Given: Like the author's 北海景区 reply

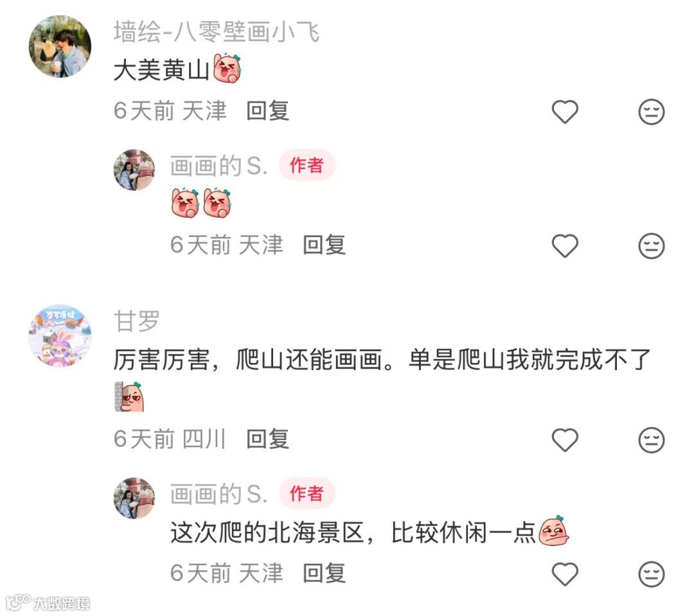Looking at the screenshot, I should coord(565,574).
